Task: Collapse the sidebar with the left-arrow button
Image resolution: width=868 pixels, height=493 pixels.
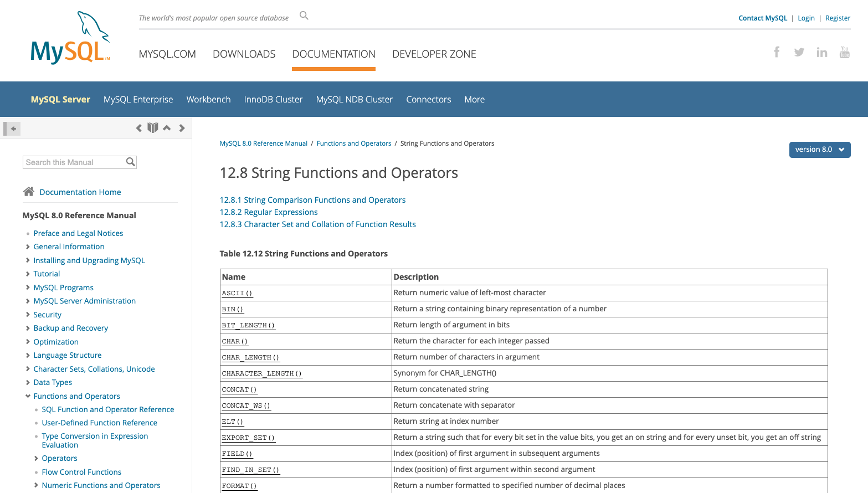Action: (x=12, y=129)
